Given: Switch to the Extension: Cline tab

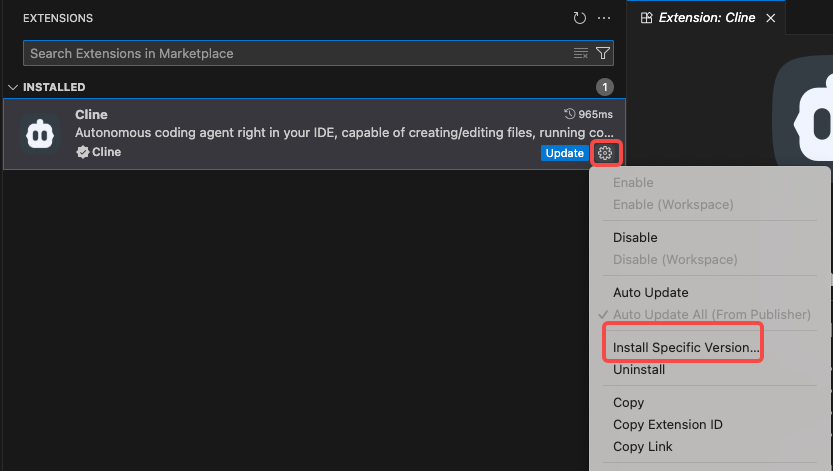Looking at the screenshot, I should click(x=706, y=18).
